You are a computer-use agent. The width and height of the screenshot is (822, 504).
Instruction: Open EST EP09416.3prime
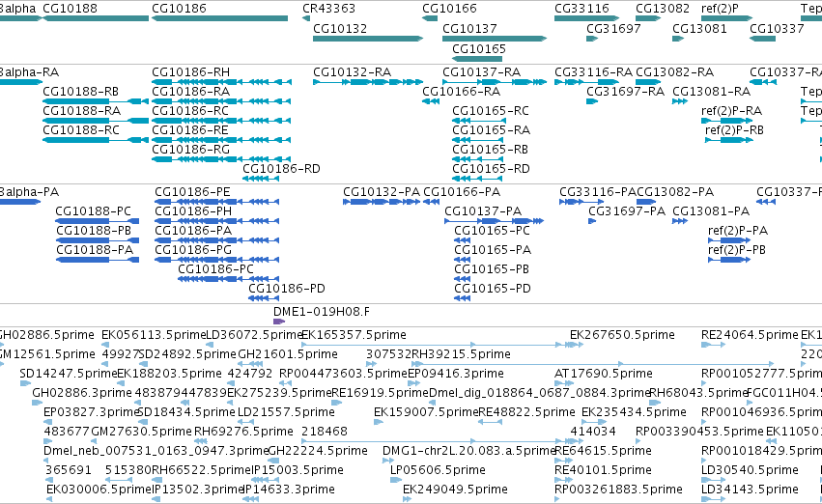[456, 373]
